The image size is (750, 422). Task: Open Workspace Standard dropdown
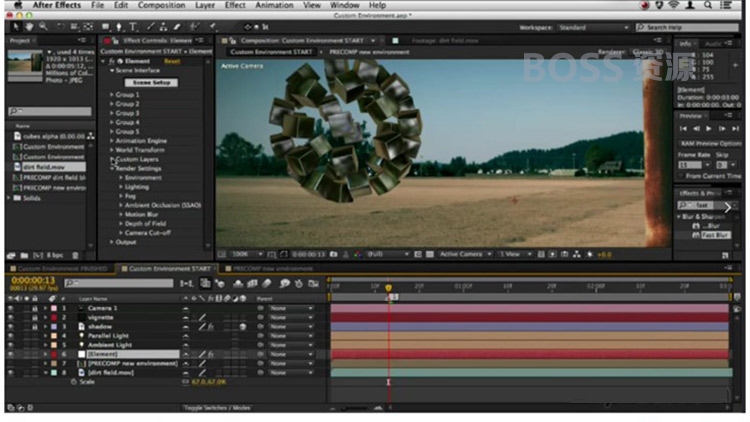pos(594,28)
